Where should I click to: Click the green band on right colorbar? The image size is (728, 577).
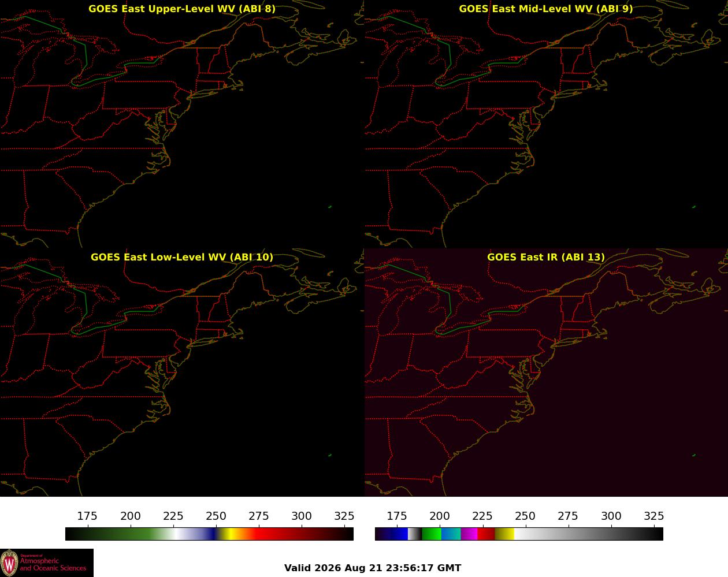pos(431,534)
